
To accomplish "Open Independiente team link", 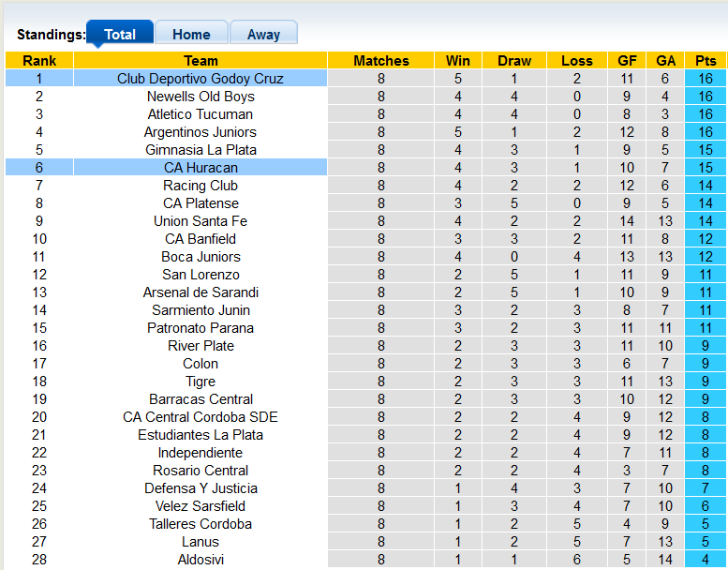I will pos(201,453).
